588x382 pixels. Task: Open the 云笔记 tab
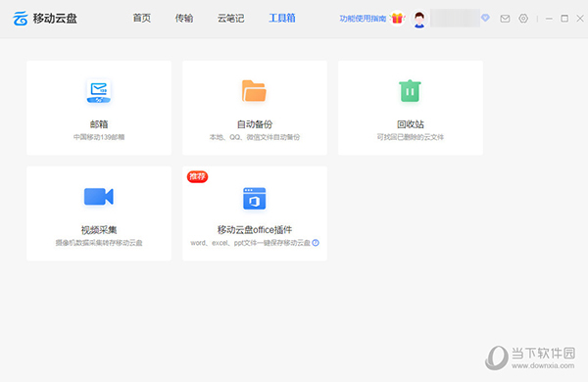(x=231, y=18)
